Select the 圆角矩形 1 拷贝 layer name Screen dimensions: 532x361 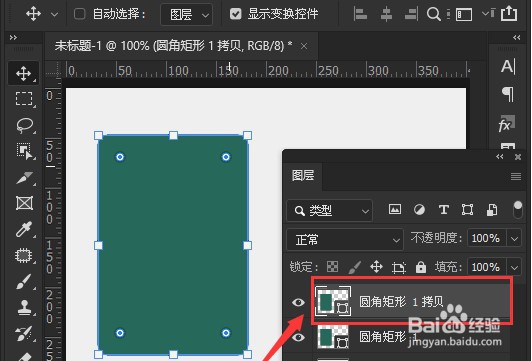coord(401,301)
